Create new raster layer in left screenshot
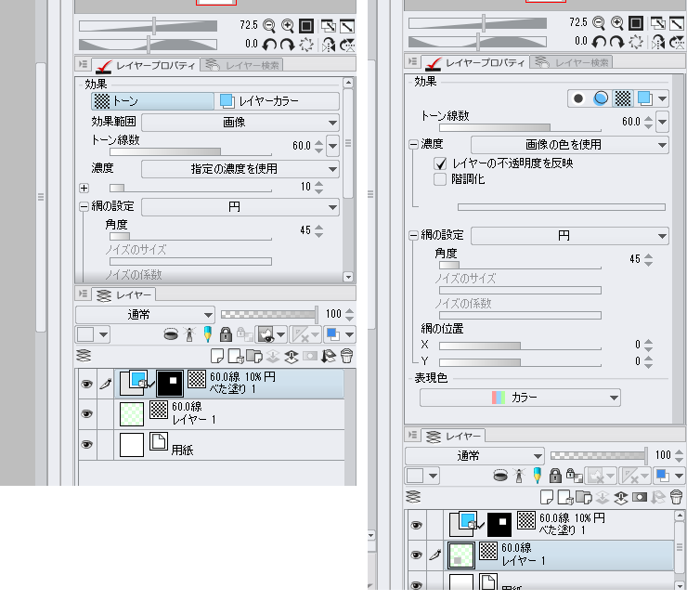This screenshot has width=700, height=601. click(x=217, y=356)
